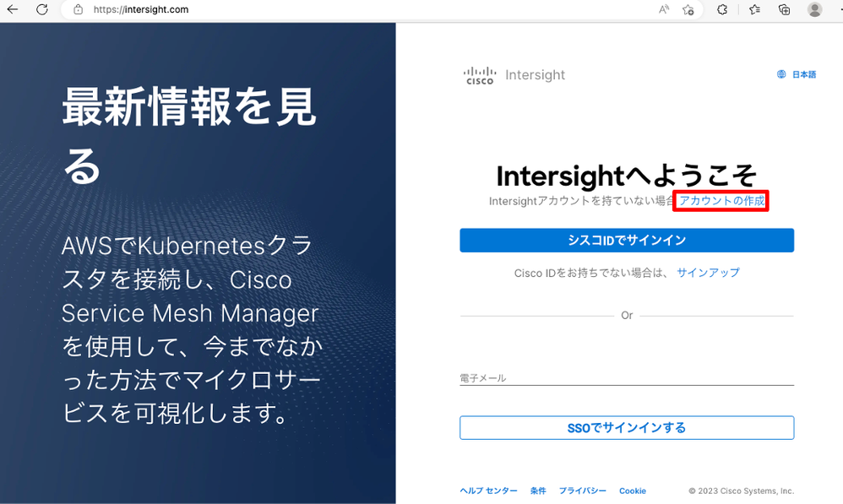Click the globe language icon
This screenshot has width=843, height=504.
click(x=781, y=74)
